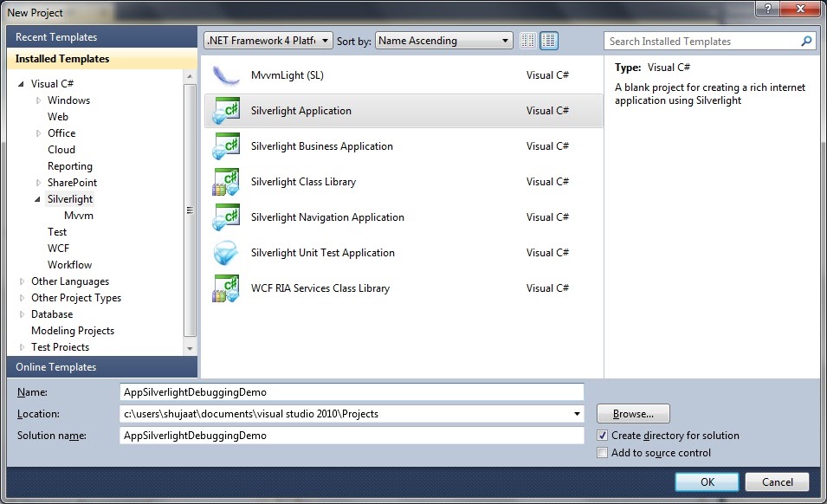Click the template tree scrollbar down arrow
The width and height of the screenshot is (827, 504).
pos(190,348)
